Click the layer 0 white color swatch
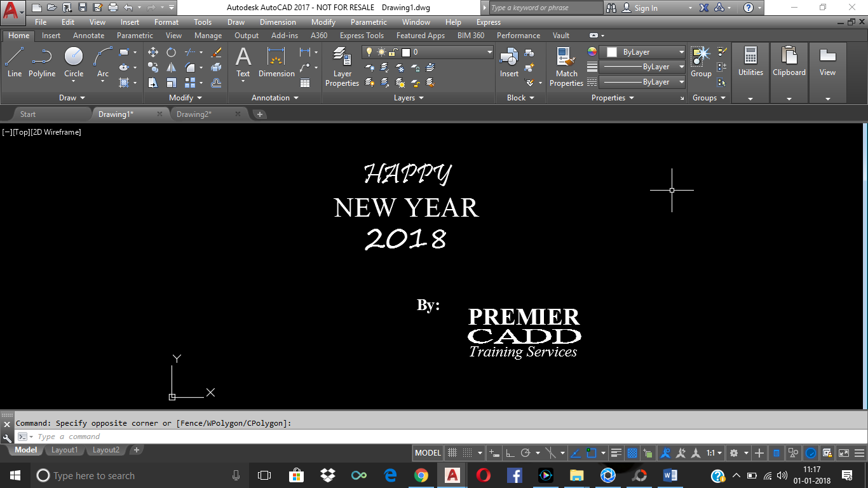The width and height of the screenshot is (868, 488). click(405, 52)
